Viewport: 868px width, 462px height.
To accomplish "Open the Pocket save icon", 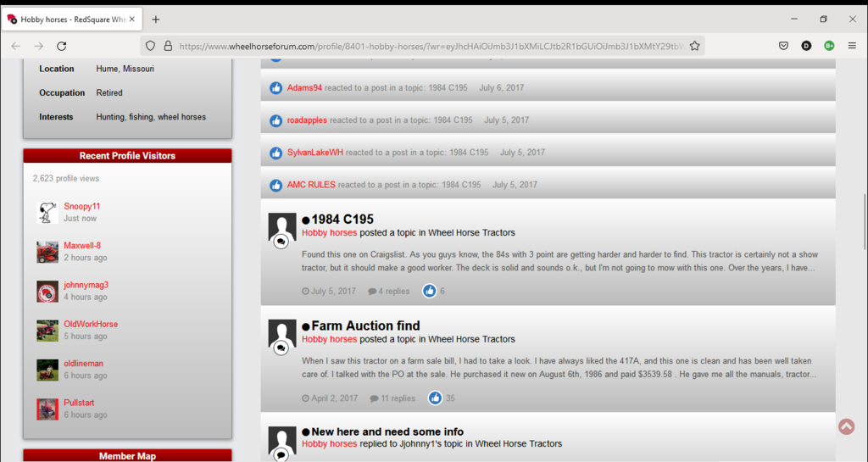I will [x=784, y=46].
